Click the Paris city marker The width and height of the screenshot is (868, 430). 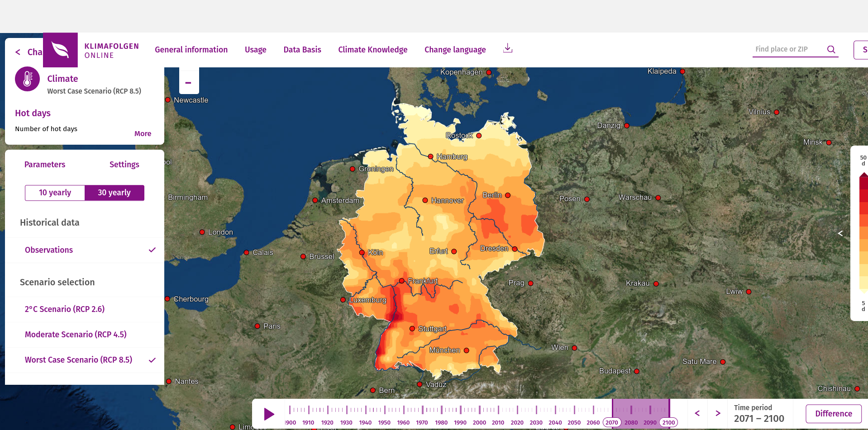(x=257, y=326)
